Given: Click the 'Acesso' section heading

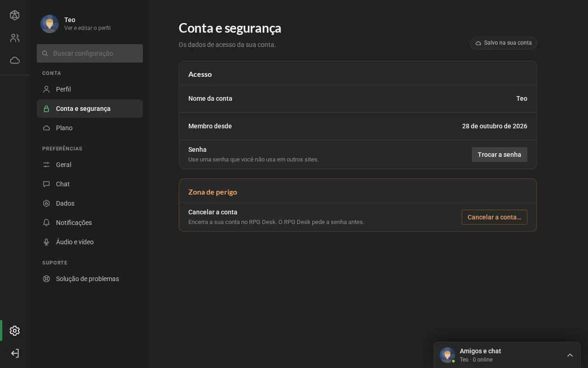Looking at the screenshot, I should coord(200,74).
